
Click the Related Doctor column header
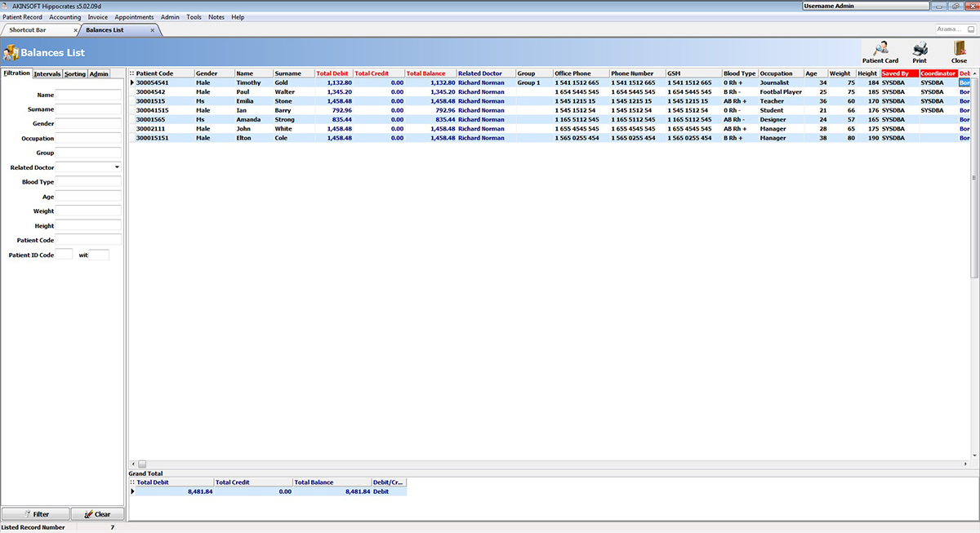point(486,73)
